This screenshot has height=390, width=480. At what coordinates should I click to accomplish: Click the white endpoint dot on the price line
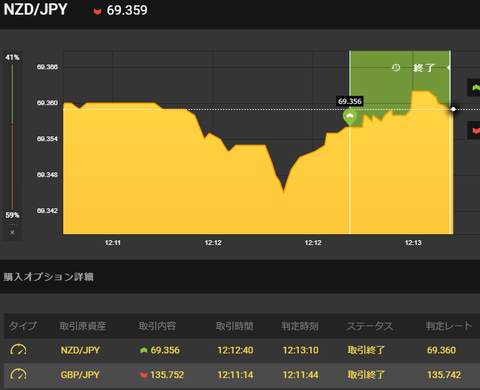[x=453, y=109]
